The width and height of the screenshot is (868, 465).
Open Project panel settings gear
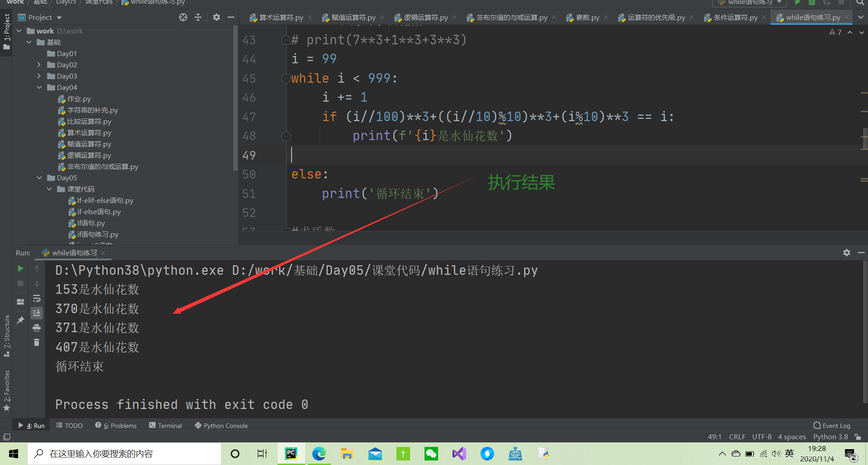pos(217,17)
